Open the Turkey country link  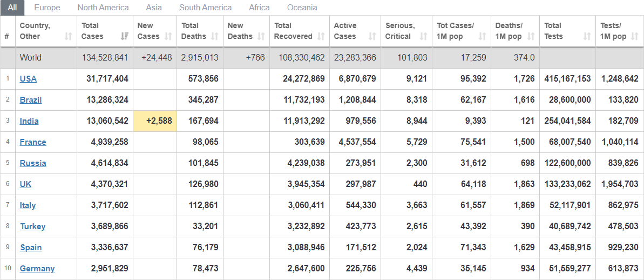click(x=32, y=226)
